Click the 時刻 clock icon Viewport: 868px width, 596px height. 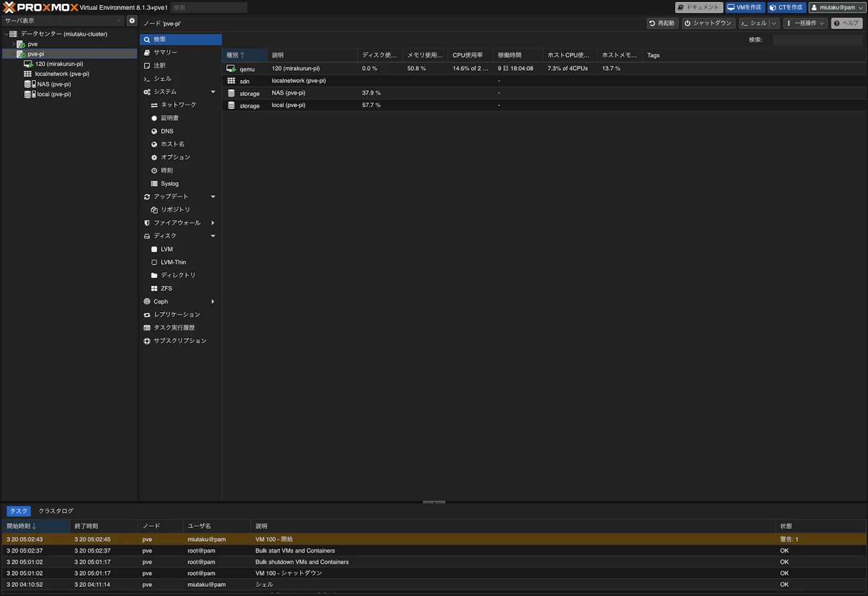pos(154,170)
